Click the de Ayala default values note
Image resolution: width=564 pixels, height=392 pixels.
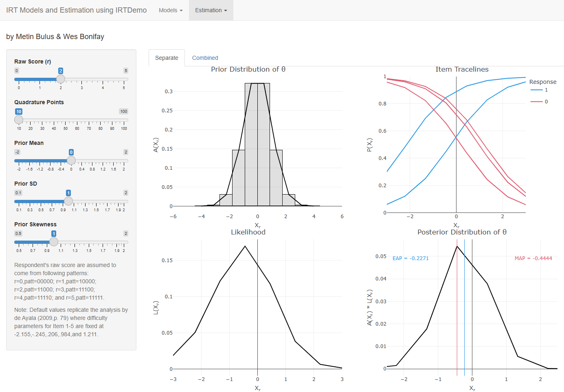[x=71, y=322]
